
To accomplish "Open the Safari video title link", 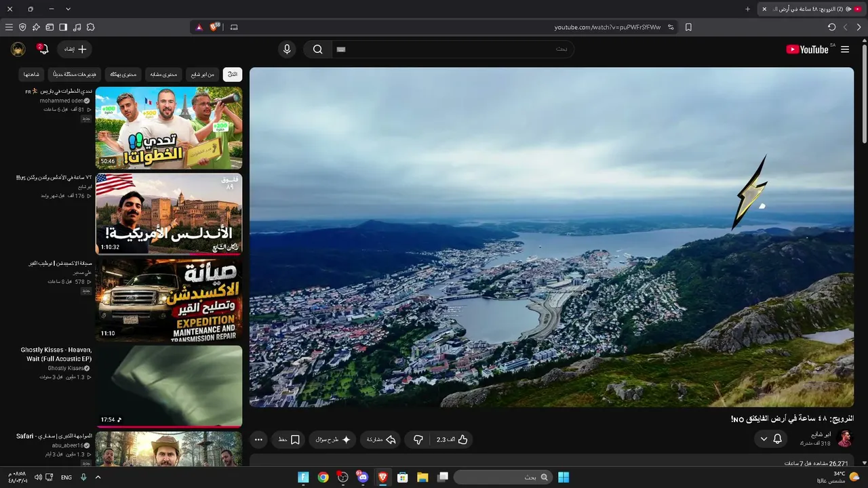I will click(54, 436).
